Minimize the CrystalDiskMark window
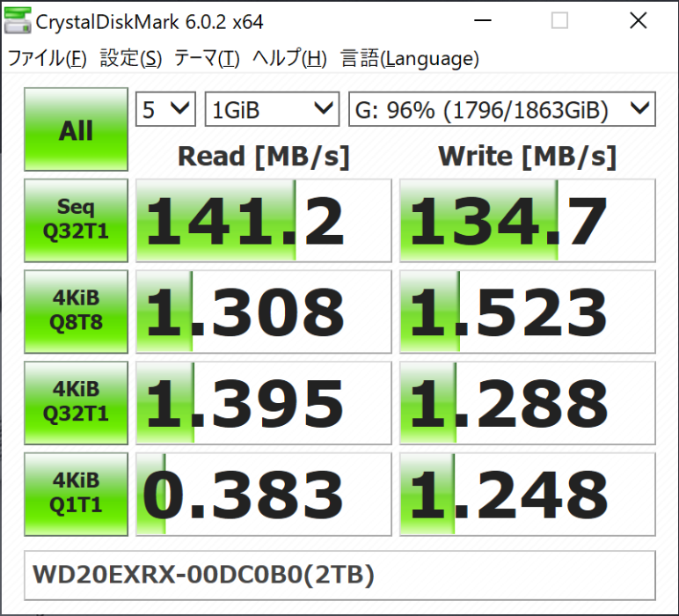This screenshot has width=679, height=616. [x=480, y=21]
